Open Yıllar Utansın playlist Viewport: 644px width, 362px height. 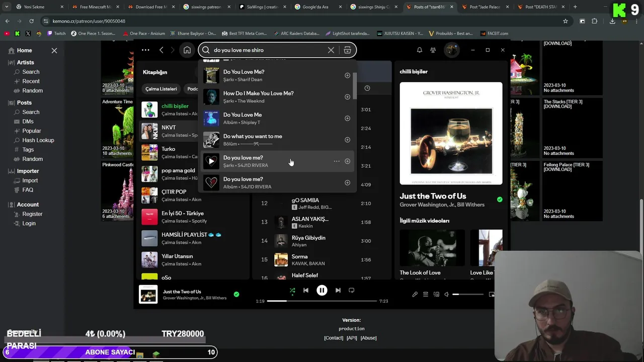tap(194, 259)
